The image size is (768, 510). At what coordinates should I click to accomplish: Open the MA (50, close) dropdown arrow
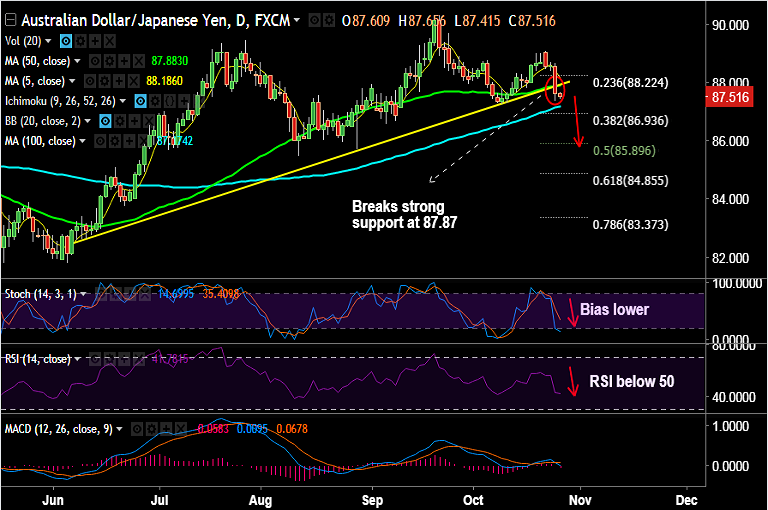(77, 61)
